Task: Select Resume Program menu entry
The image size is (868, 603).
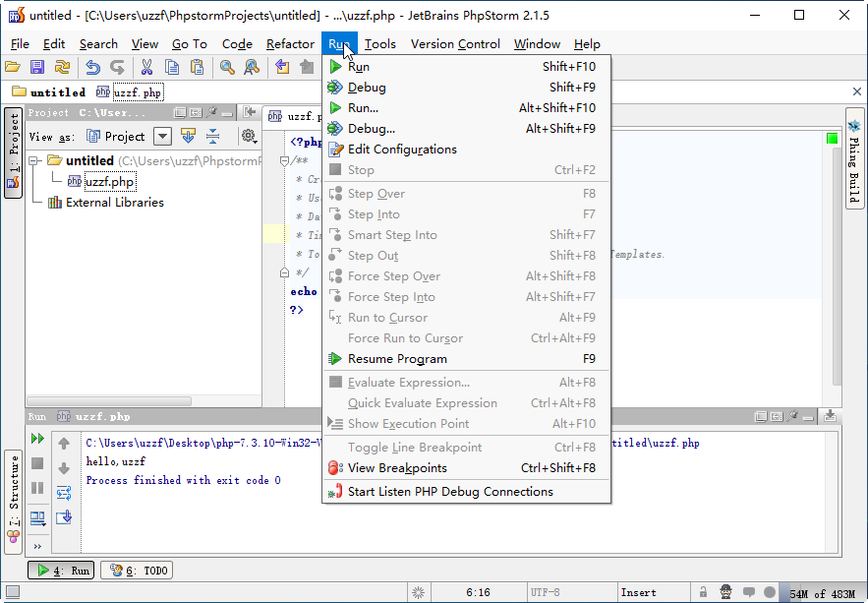Action: point(466,359)
